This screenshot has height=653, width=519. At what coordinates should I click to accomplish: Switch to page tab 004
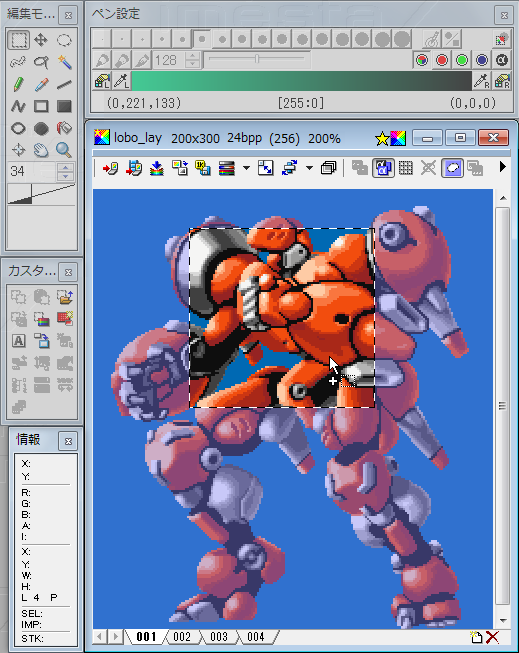click(255, 637)
